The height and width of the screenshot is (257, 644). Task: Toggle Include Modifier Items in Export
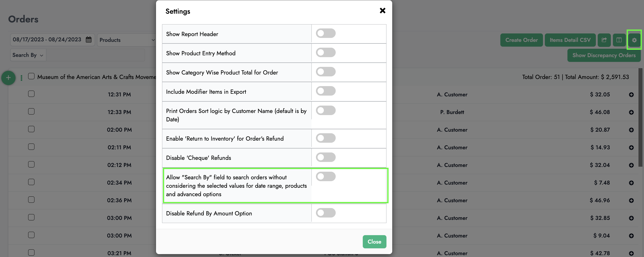(x=326, y=91)
